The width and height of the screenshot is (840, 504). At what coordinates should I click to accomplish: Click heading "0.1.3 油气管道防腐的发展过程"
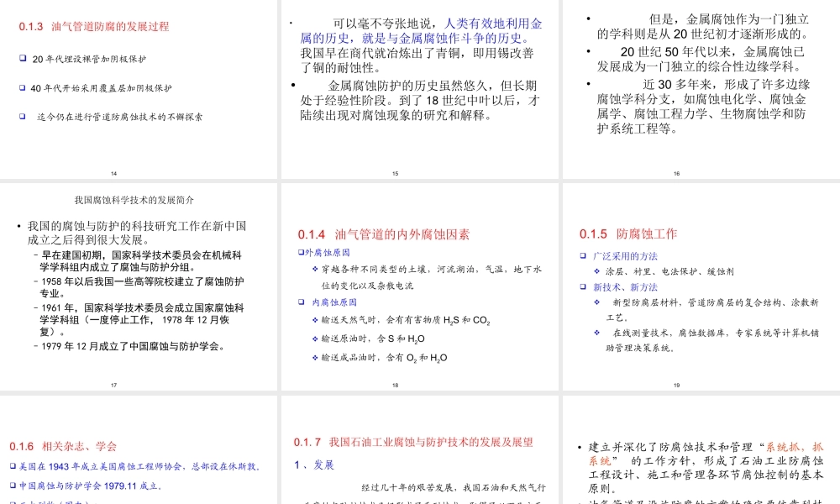(x=95, y=26)
